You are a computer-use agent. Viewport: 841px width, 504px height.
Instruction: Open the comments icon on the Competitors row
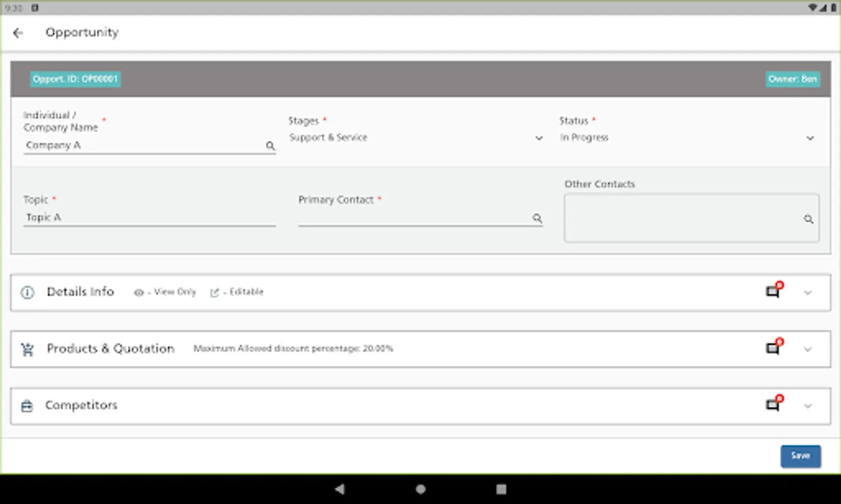[x=772, y=405]
